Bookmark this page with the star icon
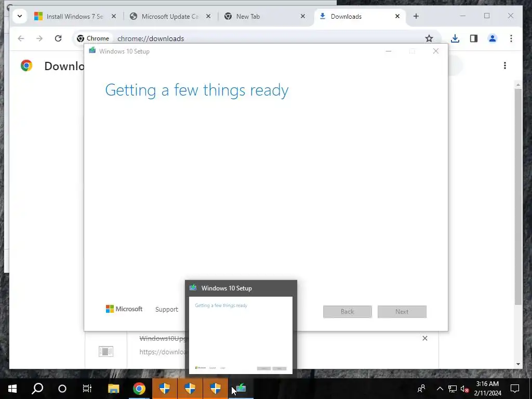Screen dimensions: 532x399 [x=429, y=38]
